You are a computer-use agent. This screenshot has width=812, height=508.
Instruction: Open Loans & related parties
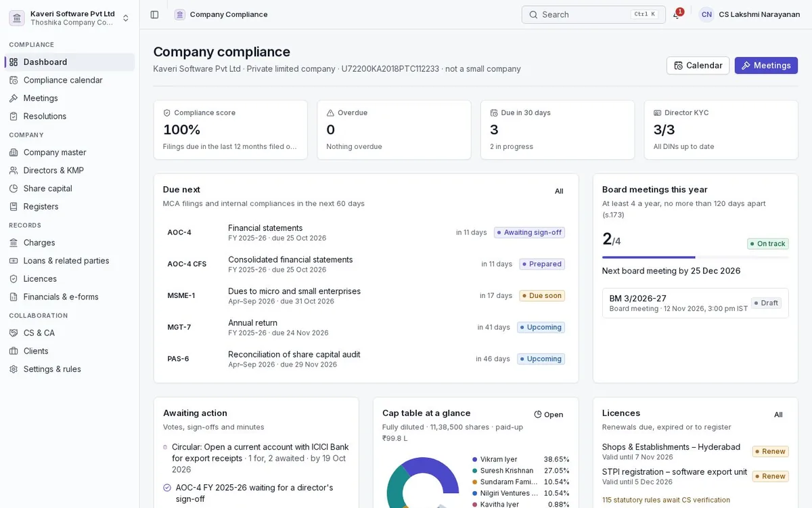[70, 261]
